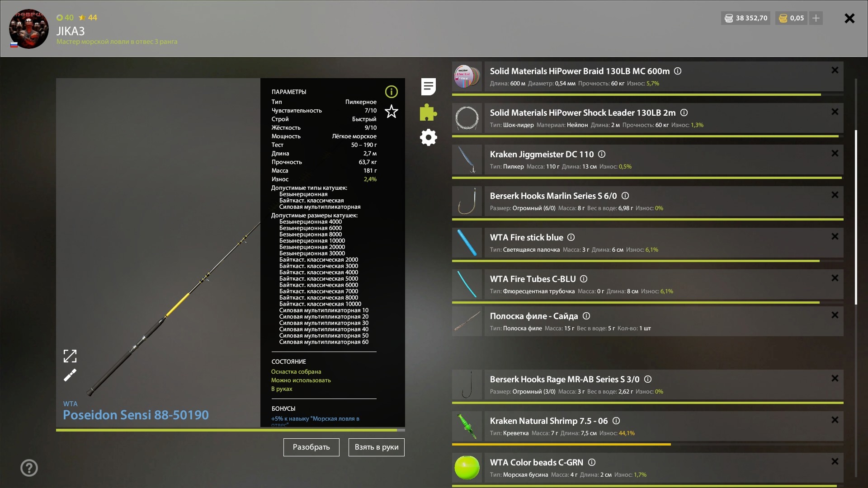Show info for Полоска филе - Сайда

tap(586, 316)
